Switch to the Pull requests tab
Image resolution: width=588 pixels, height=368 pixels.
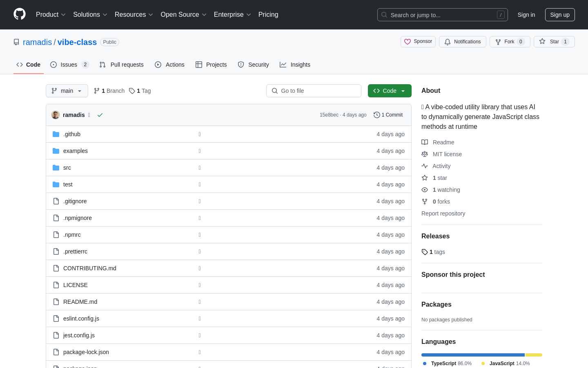click(x=122, y=65)
